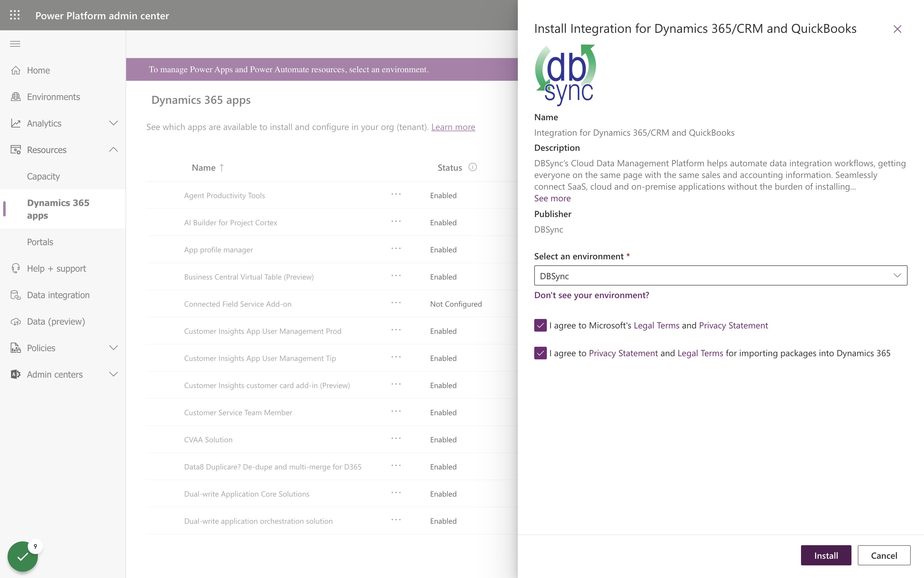
Task: Select Dual-write Application Core Solutions row
Action: [x=332, y=494]
